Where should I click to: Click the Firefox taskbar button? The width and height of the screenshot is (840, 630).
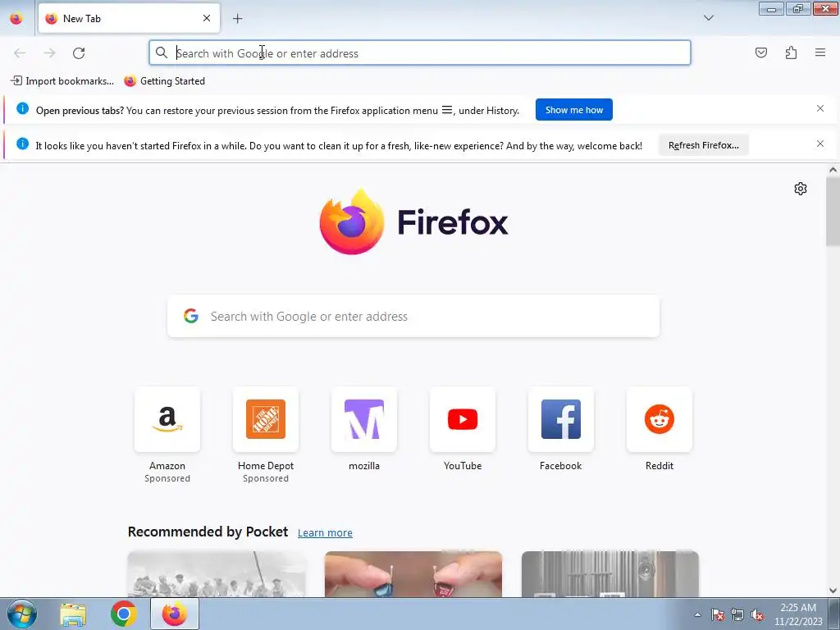[x=175, y=614]
